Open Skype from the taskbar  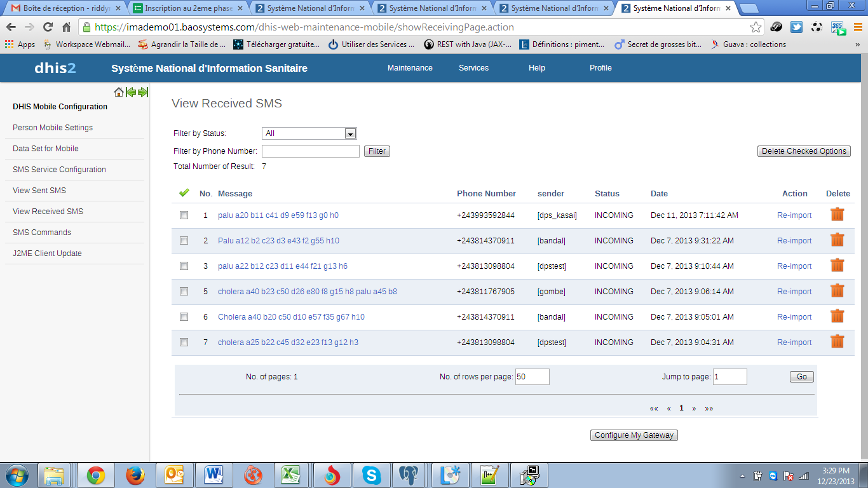pyautogui.click(x=371, y=475)
